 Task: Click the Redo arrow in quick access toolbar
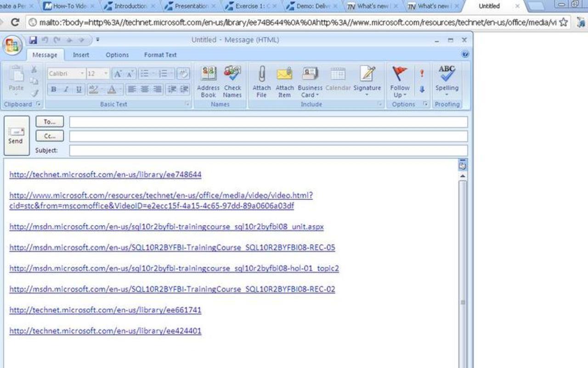[x=57, y=40]
